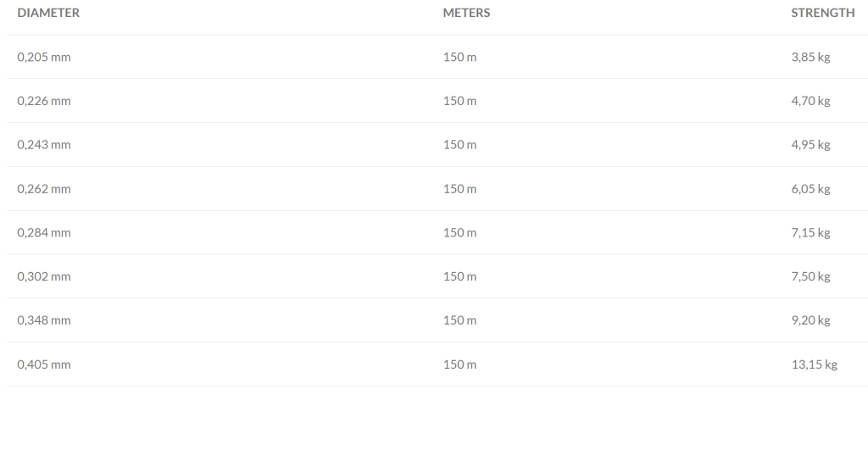This screenshot has width=868, height=467.
Task: Click the 0,284 mm diameter value
Action: pyautogui.click(x=44, y=233)
